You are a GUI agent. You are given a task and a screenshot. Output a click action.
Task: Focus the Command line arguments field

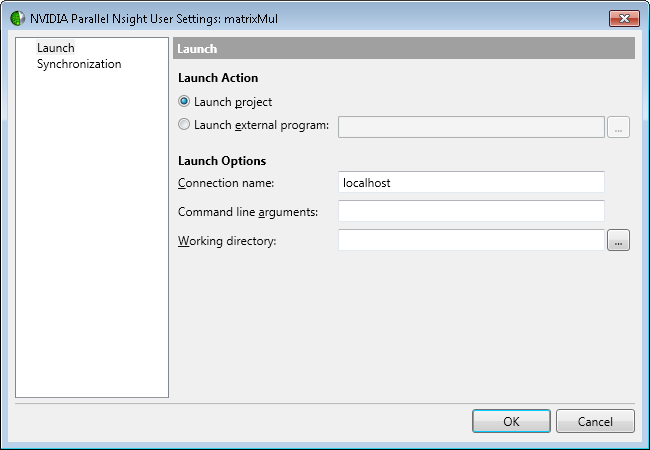pos(471,211)
